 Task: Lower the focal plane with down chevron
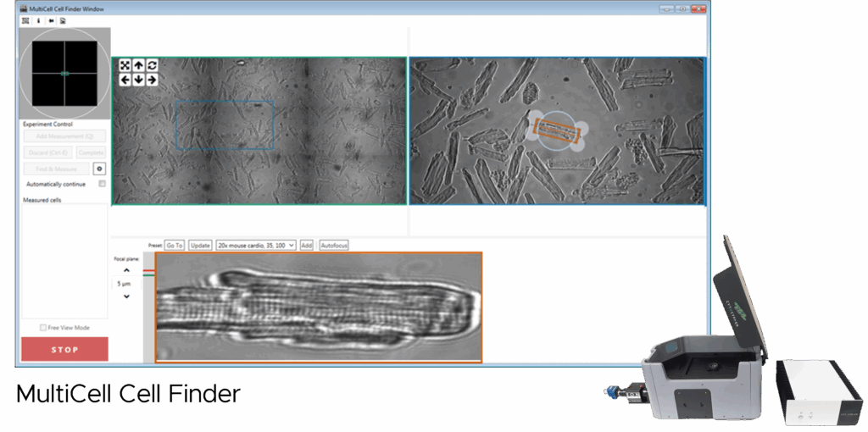coord(126,296)
